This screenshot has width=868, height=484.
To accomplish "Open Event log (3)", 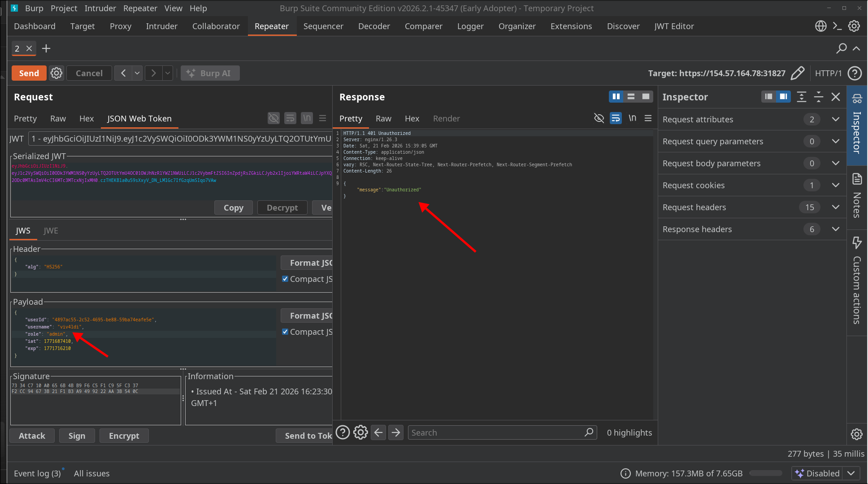I will tap(37, 473).
